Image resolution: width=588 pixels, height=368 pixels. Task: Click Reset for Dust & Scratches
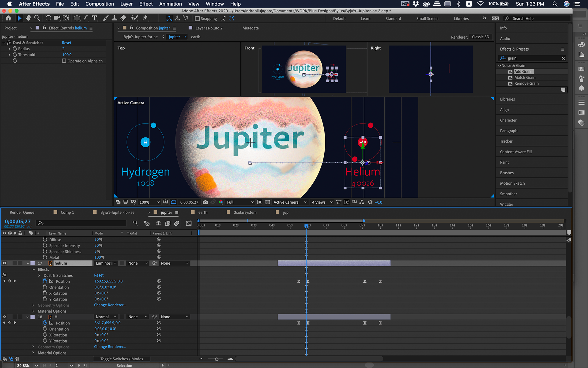pyautogui.click(x=66, y=43)
